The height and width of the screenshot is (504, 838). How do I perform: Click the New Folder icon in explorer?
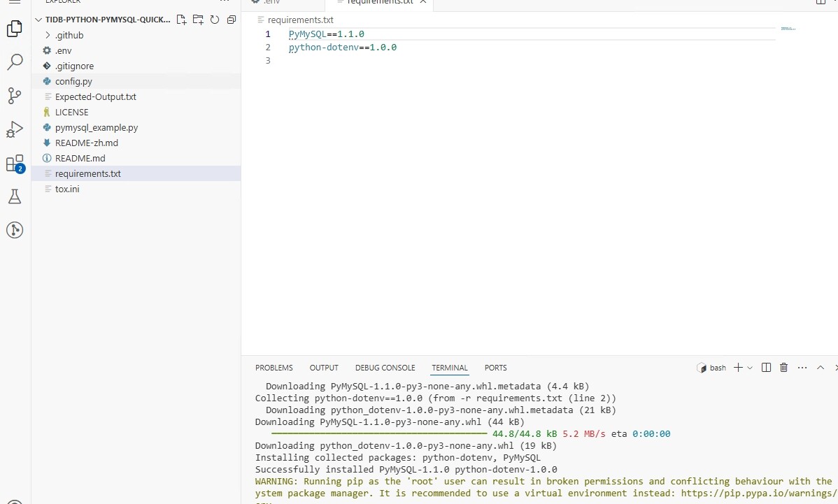198,20
